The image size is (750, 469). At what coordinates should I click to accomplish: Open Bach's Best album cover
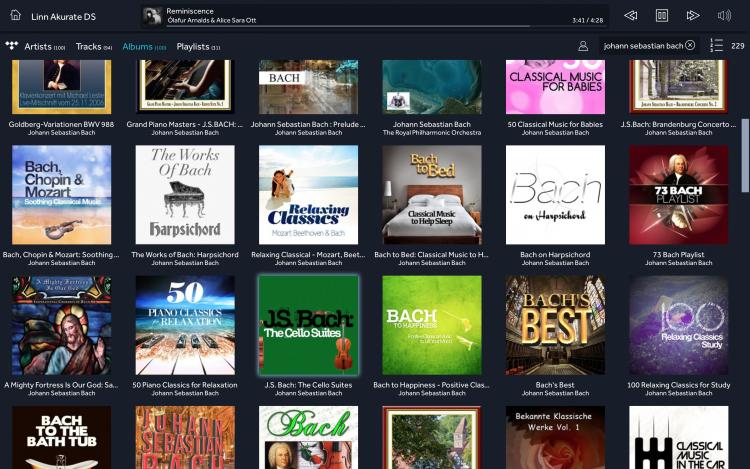point(555,325)
